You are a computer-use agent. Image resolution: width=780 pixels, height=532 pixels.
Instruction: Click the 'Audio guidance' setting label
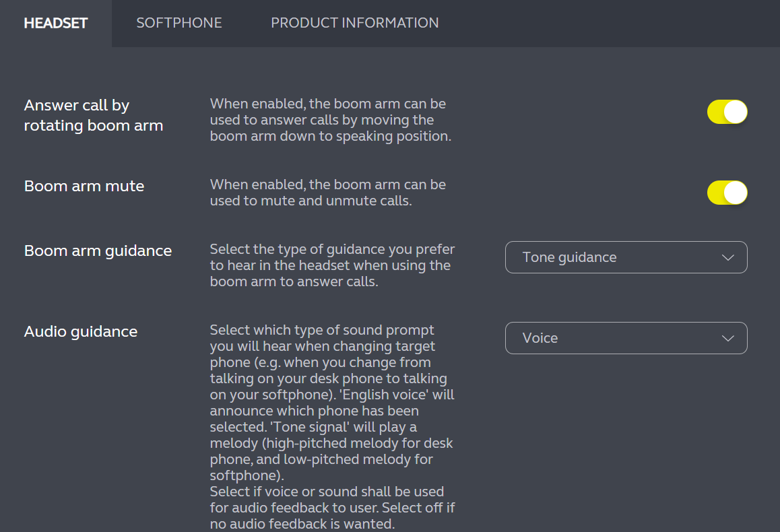[x=81, y=331]
